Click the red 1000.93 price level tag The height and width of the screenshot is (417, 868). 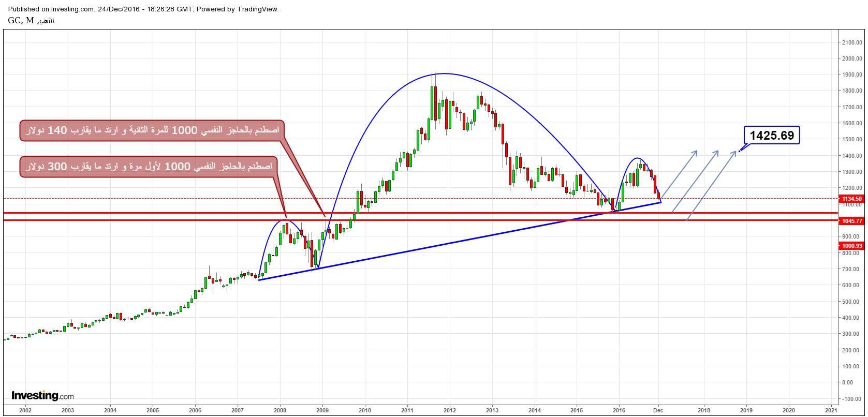click(852, 246)
